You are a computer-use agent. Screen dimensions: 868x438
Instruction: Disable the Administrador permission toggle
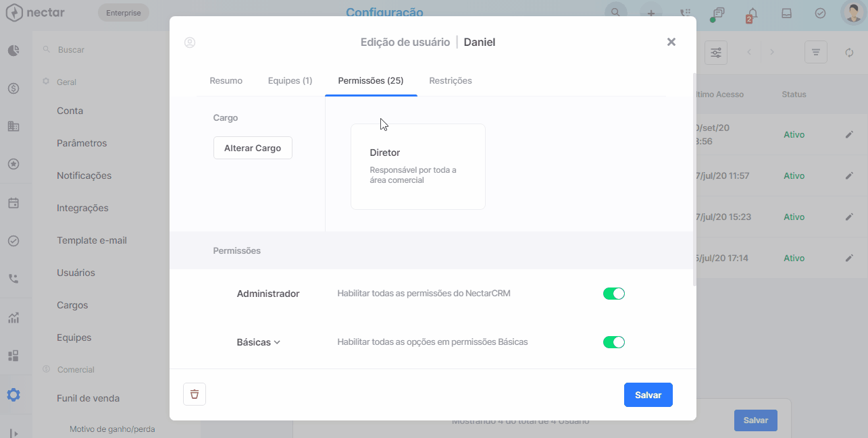[614, 294]
